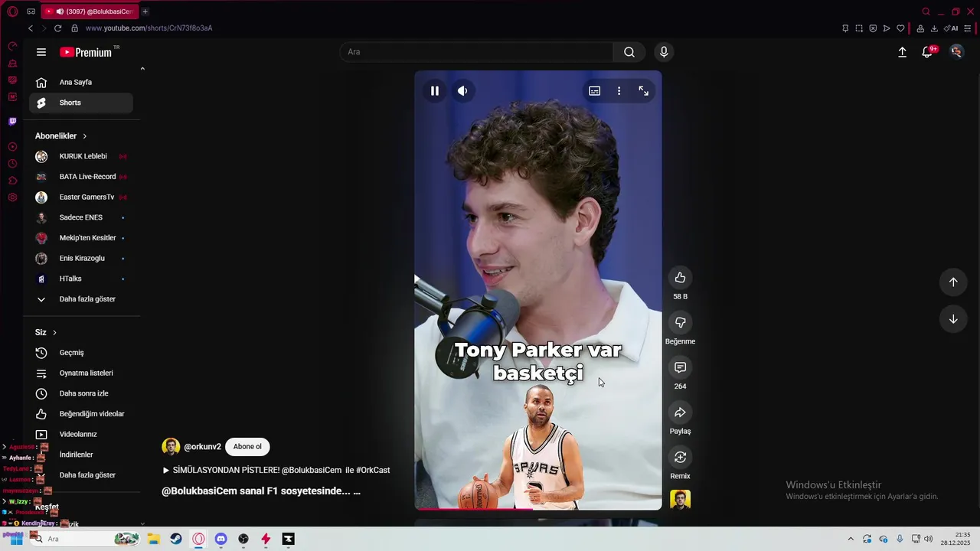This screenshot has height=551, width=980.
Task: Go to the previous Short with up arrow
Action: tap(953, 282)
